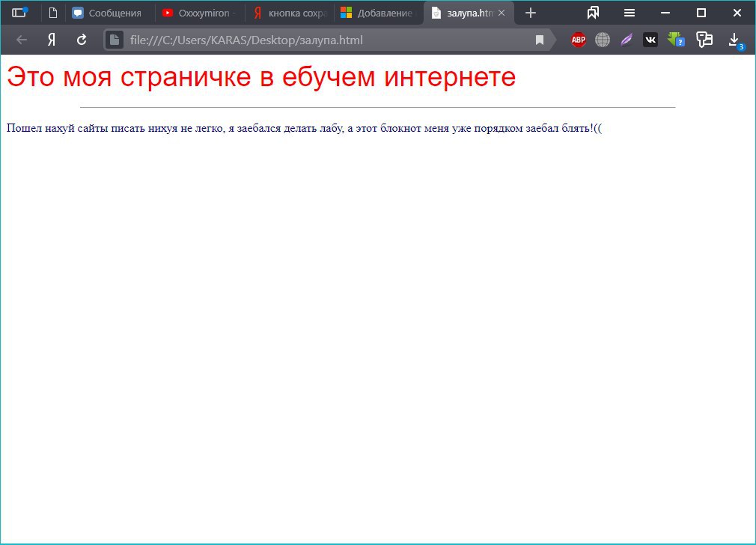This screenshot has height=545, width=756.
Task: Close the залупа.html tab
Action: coord(502,13)
